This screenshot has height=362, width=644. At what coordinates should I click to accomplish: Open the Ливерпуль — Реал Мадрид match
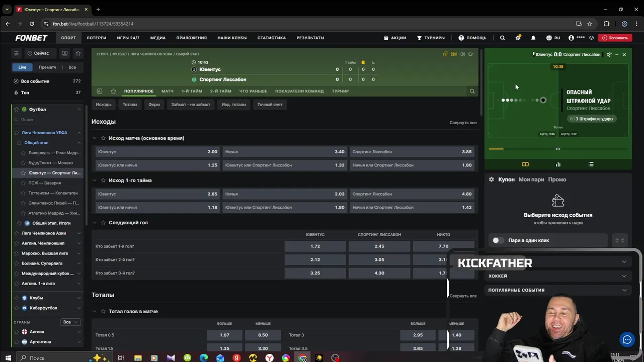[54, 153]
